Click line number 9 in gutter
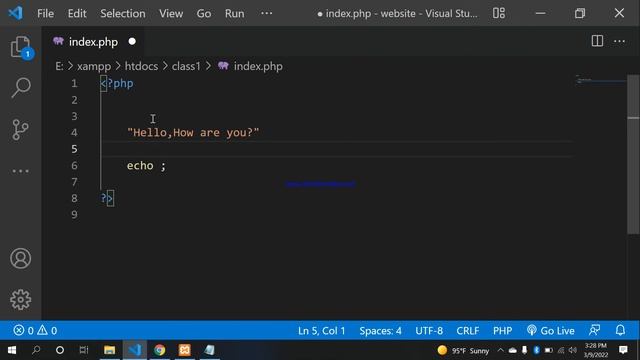Viewport: 640px width, 360px height. tap(74, 215)
